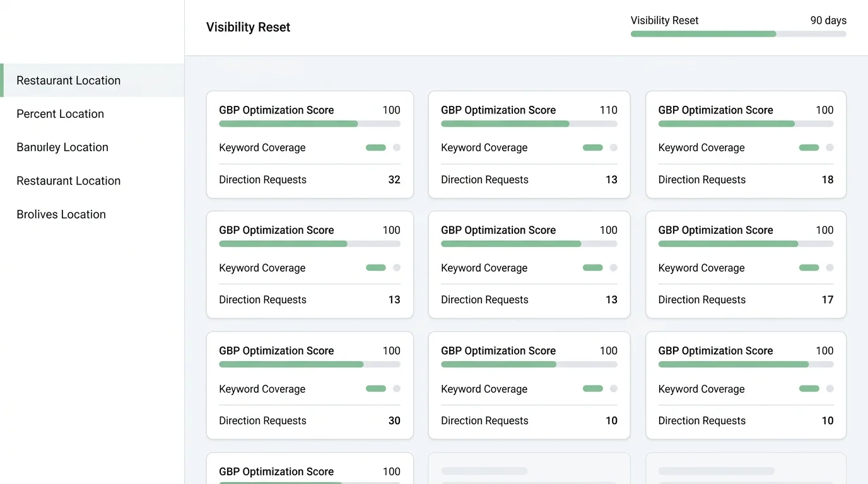This screenshot has height=484, width=868.
Task: Click Keyword Coverage label in the 110 card
Action: [x=484, y=147]
